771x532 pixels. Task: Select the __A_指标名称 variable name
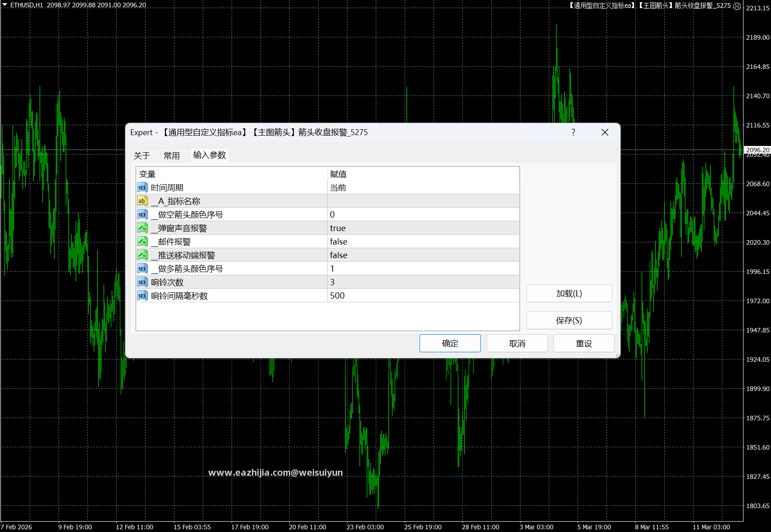(x=176, y=201)
